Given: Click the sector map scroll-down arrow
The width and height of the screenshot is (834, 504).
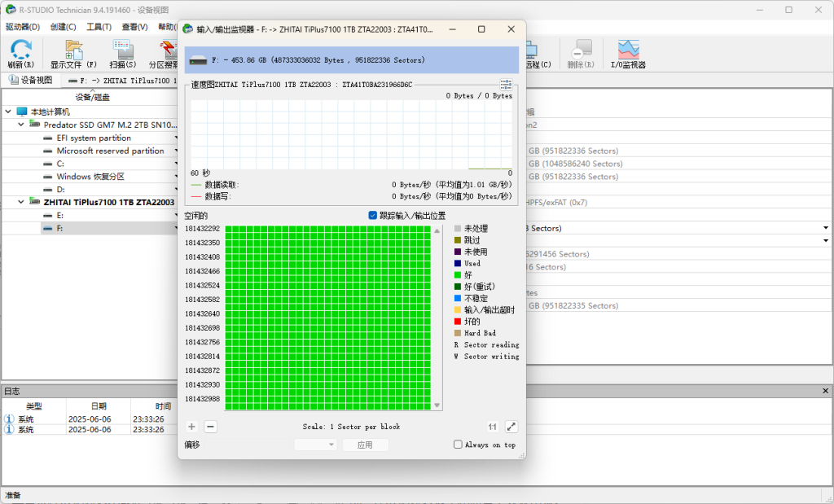Looking at the screenshot, I should click(x=437, y=405).
